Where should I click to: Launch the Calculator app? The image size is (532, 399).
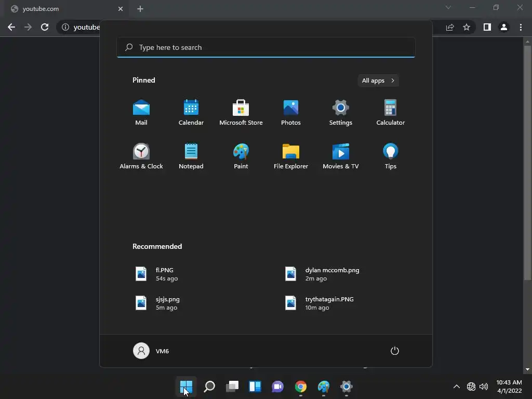click(x=391, y=113)
